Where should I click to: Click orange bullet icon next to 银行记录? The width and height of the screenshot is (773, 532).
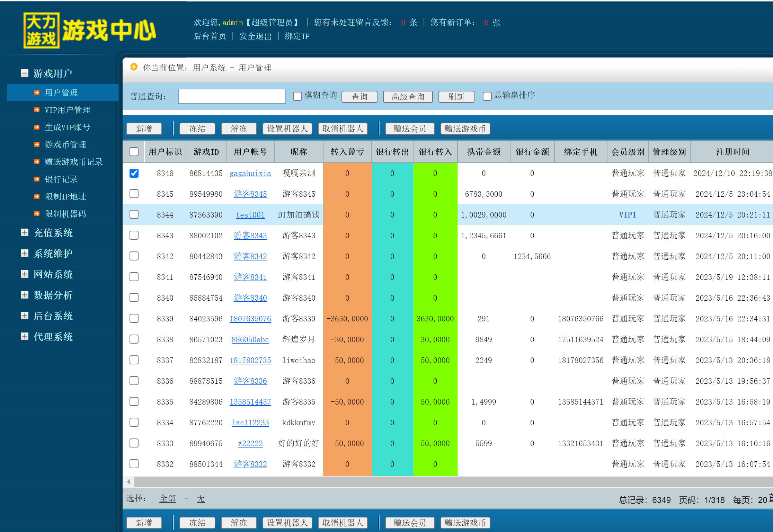(x=37, y=179)
